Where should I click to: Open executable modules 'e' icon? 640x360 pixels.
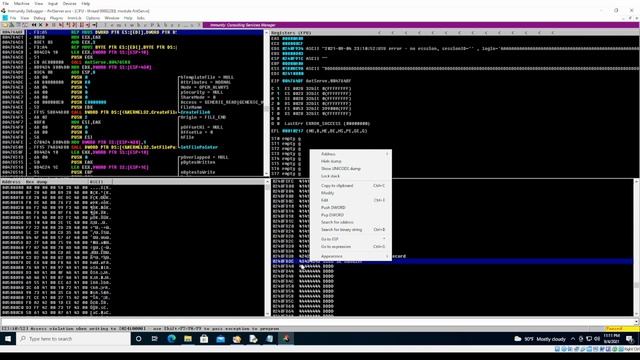tap(112, 25)
